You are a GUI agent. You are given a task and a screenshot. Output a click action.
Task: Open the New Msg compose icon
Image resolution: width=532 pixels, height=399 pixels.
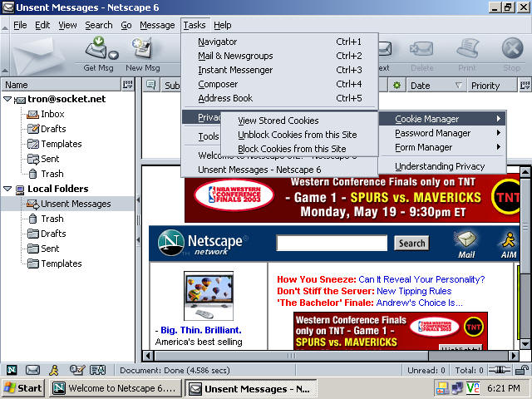142,49
